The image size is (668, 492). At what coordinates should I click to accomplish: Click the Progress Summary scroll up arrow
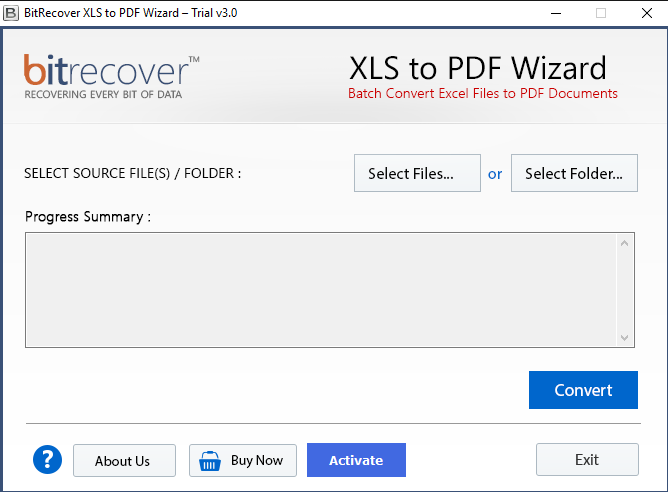(x=625, y=243)
